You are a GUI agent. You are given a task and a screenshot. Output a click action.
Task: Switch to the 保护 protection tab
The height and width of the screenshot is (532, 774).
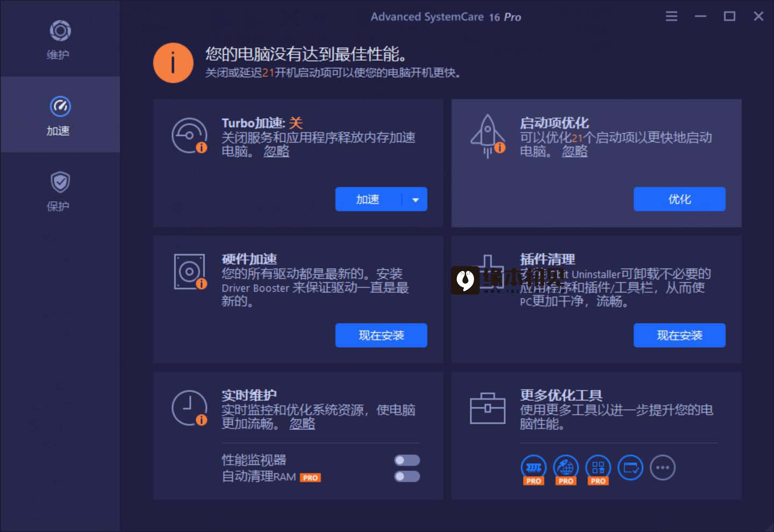pos(59,191)
